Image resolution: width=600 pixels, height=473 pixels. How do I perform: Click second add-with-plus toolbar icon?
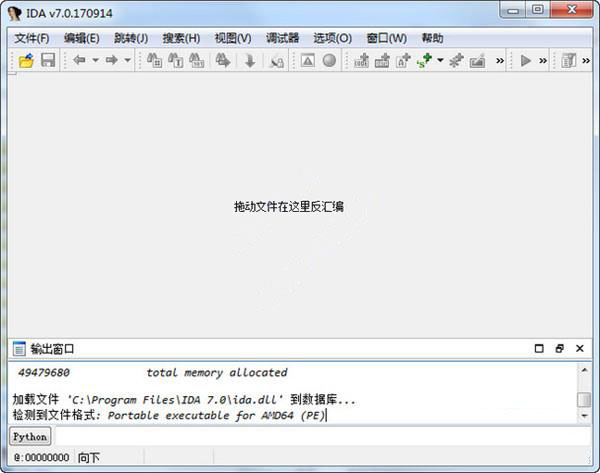[x=382, y=60]
